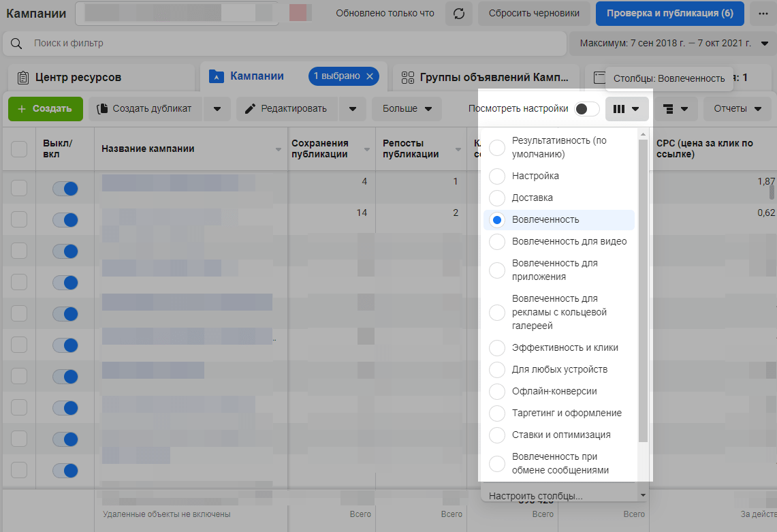The width and height of the screenshot is (777, 532).
Task: Click the Редактировать pencil button
Action: pos(286,109)
